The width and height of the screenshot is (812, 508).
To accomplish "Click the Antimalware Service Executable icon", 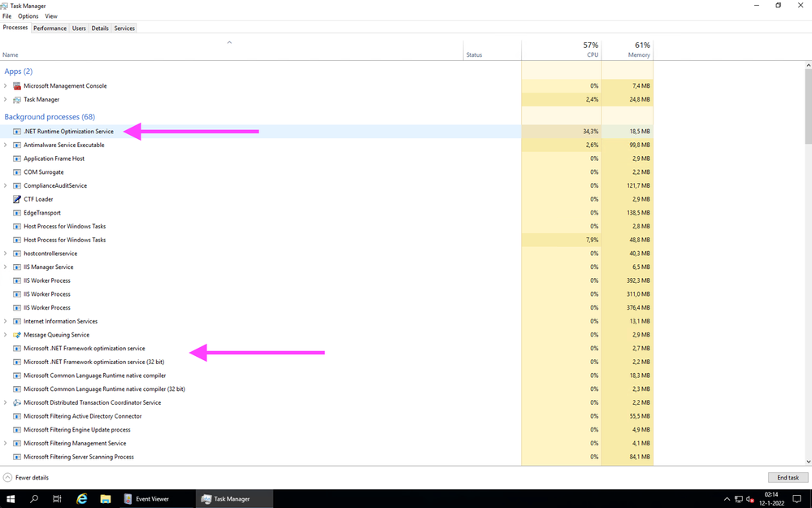I will tap(17, 145).
